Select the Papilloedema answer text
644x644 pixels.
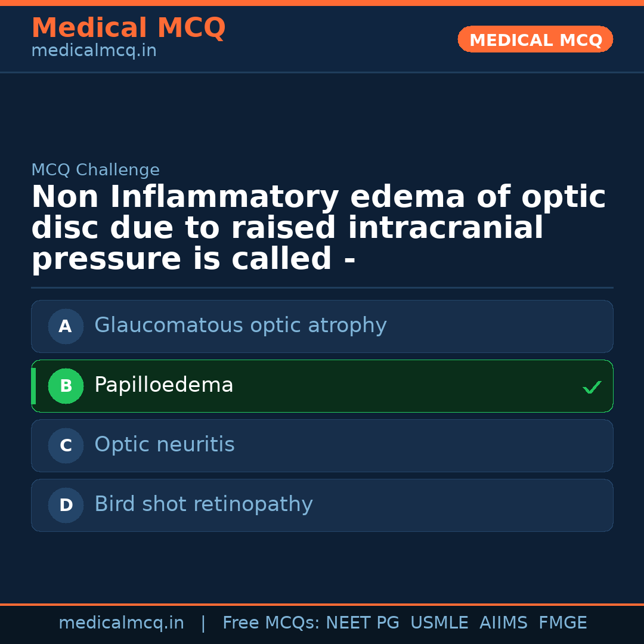164,385
